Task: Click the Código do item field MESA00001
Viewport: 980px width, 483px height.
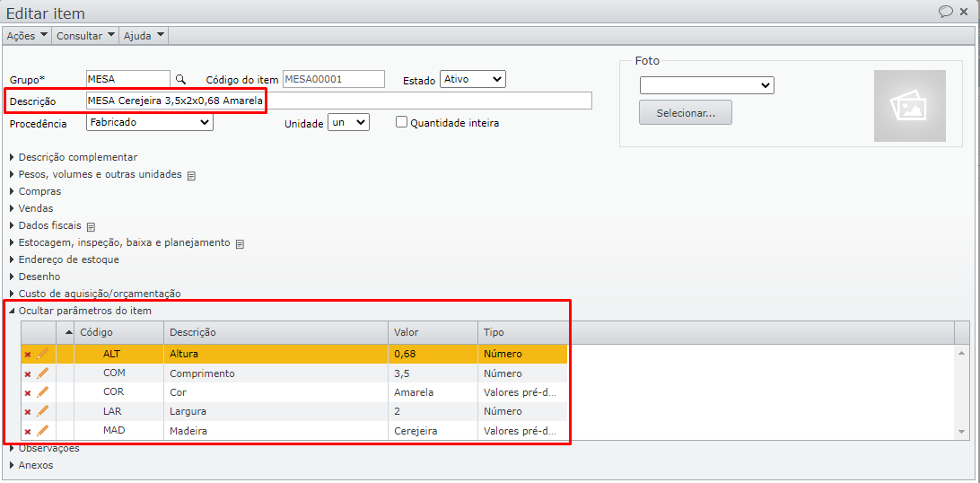Action: click(333, 79)
